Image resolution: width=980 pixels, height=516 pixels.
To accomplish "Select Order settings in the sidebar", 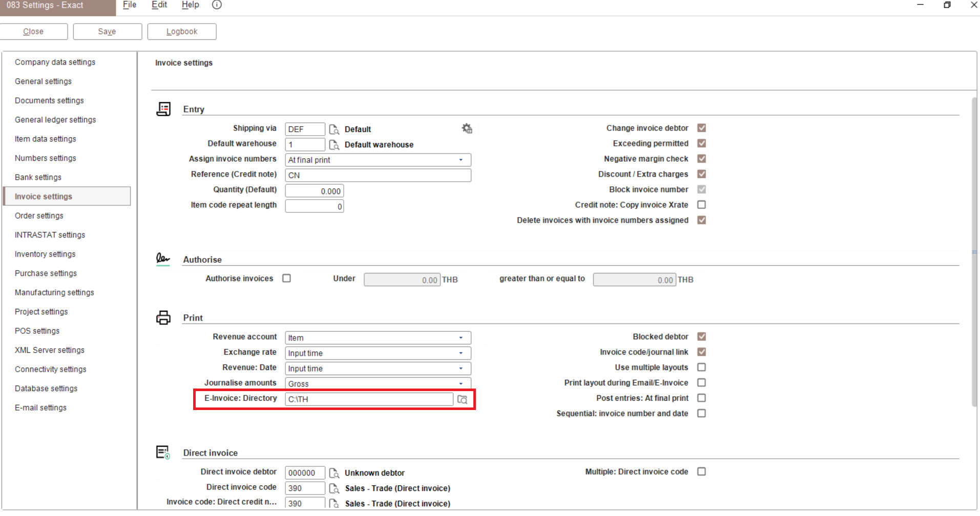I will 39,216.
